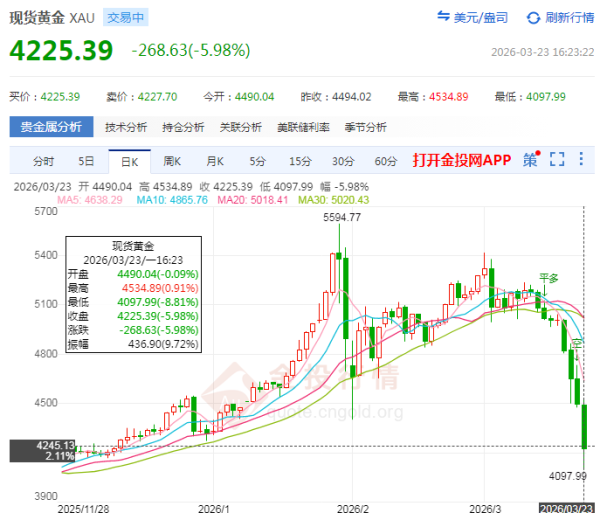Image resolution: width=600 pixels, height=513 pixels.
Task: Click the trading status '交易中' badge
Action: (125, 18)
